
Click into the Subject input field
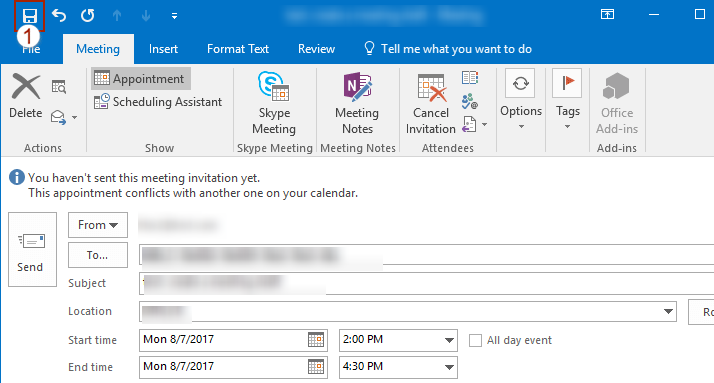click(426, 283)
